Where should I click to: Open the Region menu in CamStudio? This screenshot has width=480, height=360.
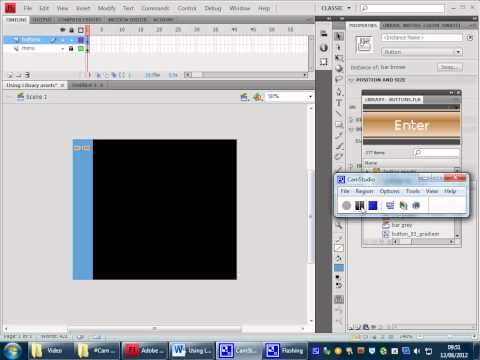pyautogui.click(x=364, y=191)
